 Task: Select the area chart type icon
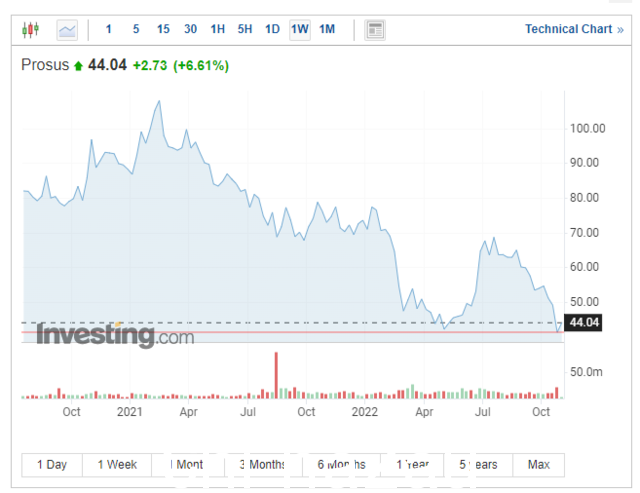click(67, 30)
